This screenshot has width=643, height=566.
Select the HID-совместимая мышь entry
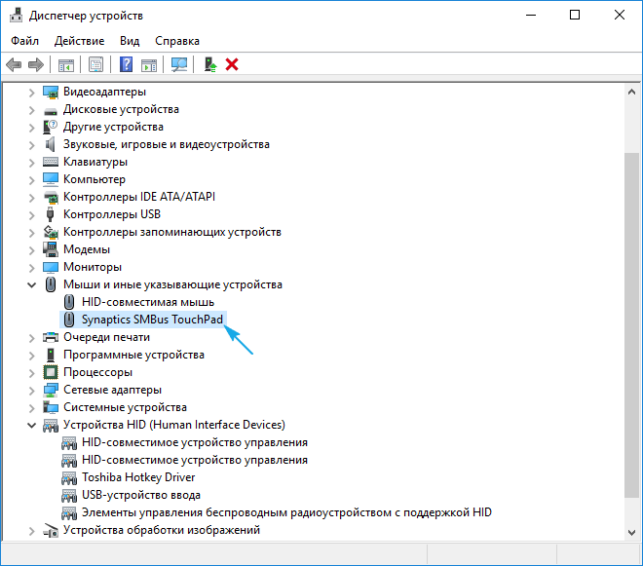click(x=148, y=302)
